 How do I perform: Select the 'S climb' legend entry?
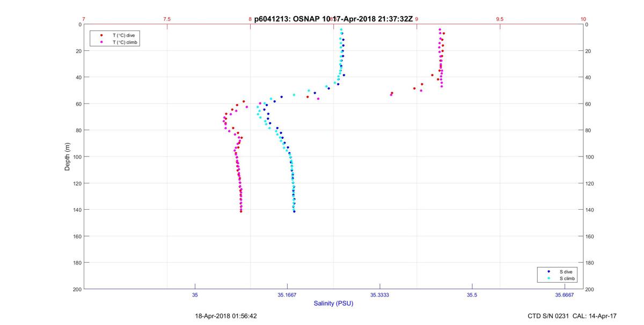(x=567, y=279)
